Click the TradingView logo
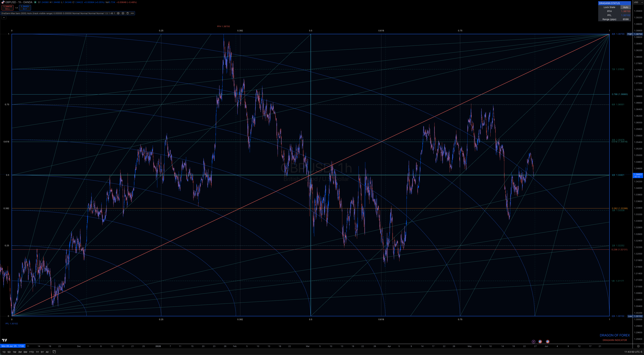 [x=5, y=340]
